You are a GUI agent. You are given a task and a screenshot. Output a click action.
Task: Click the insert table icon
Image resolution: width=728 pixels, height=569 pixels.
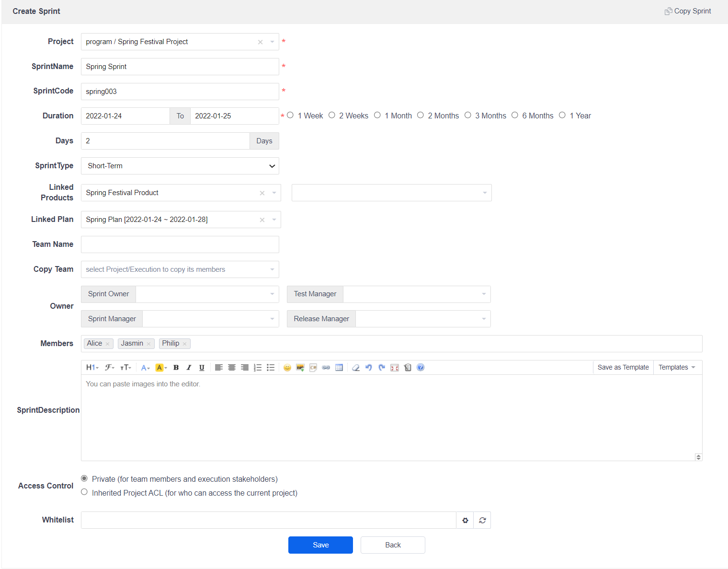pyautogui.click(x=339, y=368)
